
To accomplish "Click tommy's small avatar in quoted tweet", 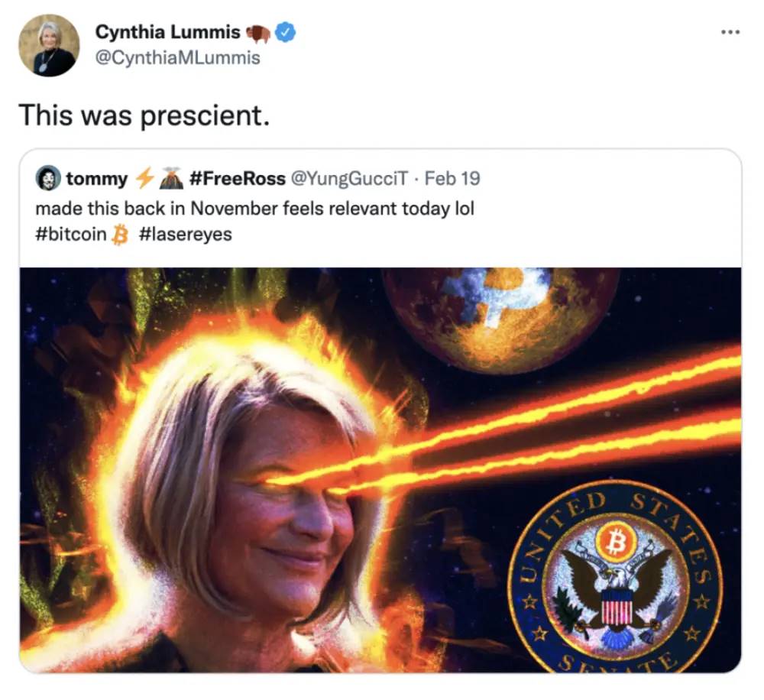I will 47,179.
